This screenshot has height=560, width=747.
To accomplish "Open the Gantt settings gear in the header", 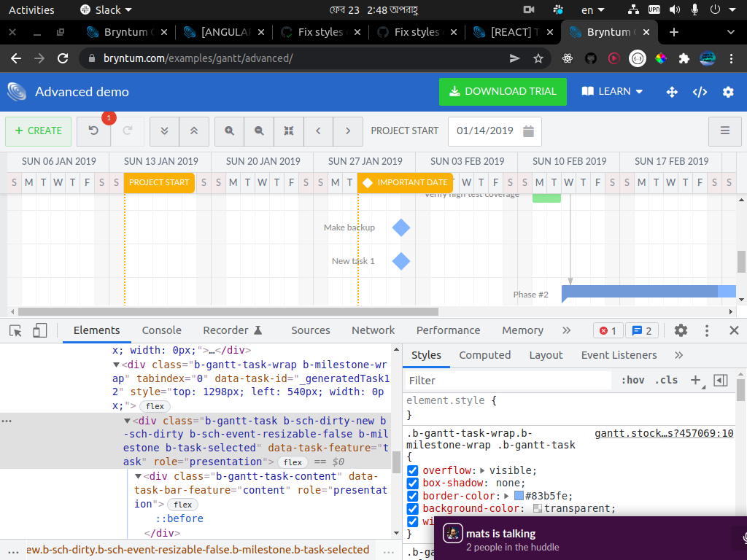I will [x=727, y=92].
